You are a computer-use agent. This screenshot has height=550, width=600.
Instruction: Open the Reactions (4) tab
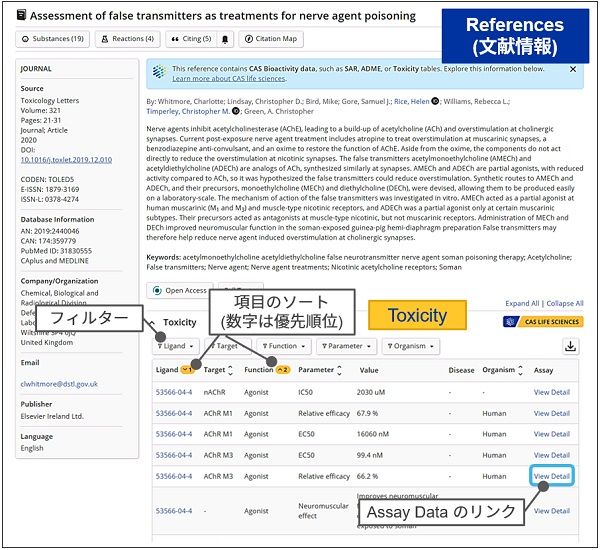click(x=127, y=39)
